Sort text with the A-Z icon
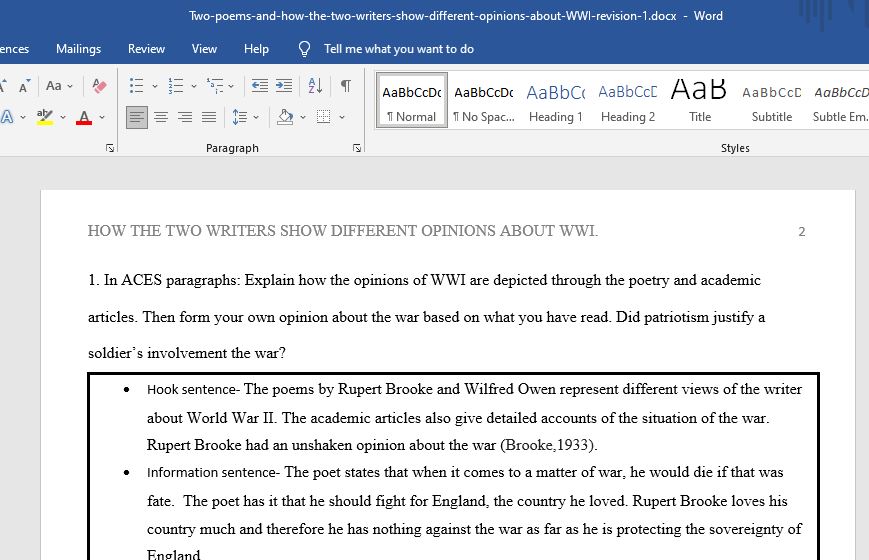Viewport: 869px width, 560px height. (315, 85)
